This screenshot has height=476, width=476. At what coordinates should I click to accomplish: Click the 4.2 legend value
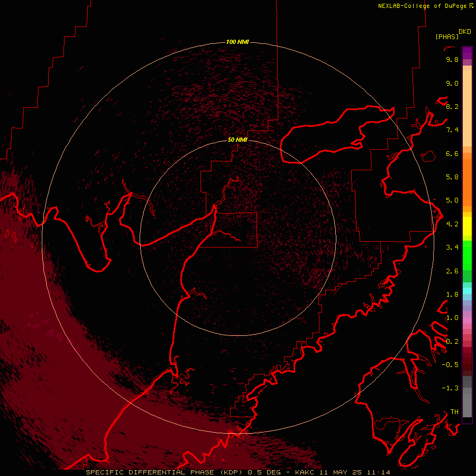[x=452, y=224]
